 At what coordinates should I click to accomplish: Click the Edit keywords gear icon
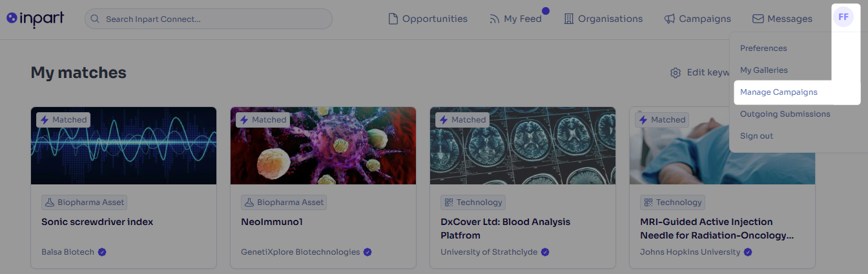(676, 72)
